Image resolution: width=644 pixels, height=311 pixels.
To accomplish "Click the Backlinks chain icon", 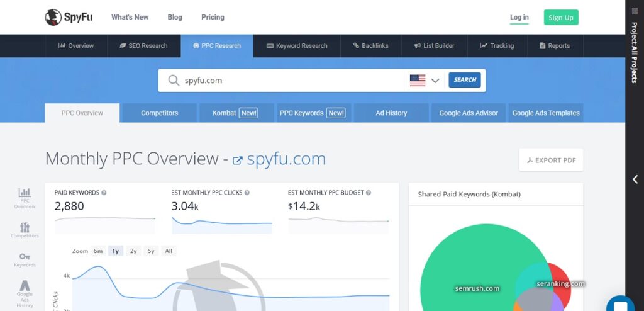I will pos(356,46).
